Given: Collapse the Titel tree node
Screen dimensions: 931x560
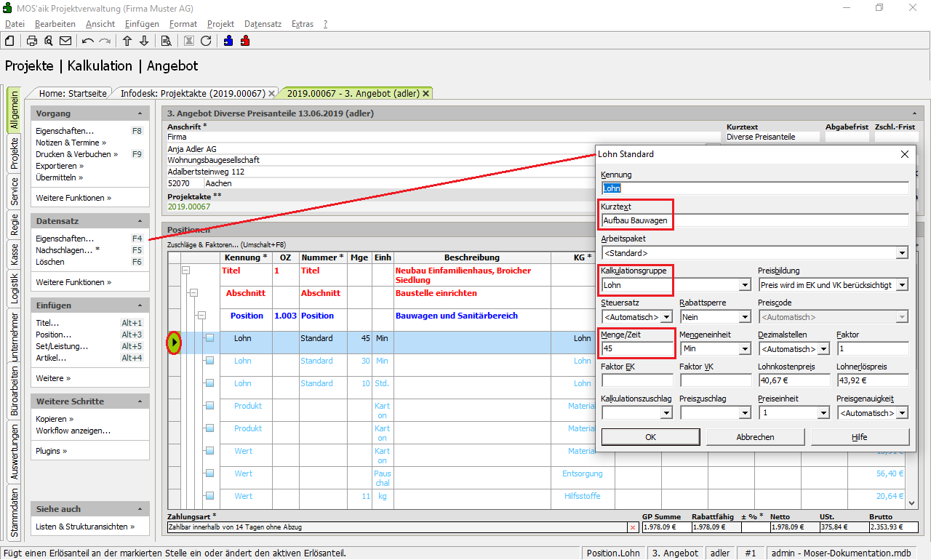Looking at the screenshot, I should 185,271.
